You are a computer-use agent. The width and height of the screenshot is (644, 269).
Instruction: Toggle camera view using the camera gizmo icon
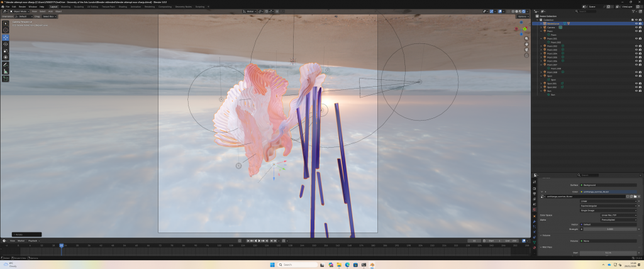pyautogui.click(x=527, y=50)
